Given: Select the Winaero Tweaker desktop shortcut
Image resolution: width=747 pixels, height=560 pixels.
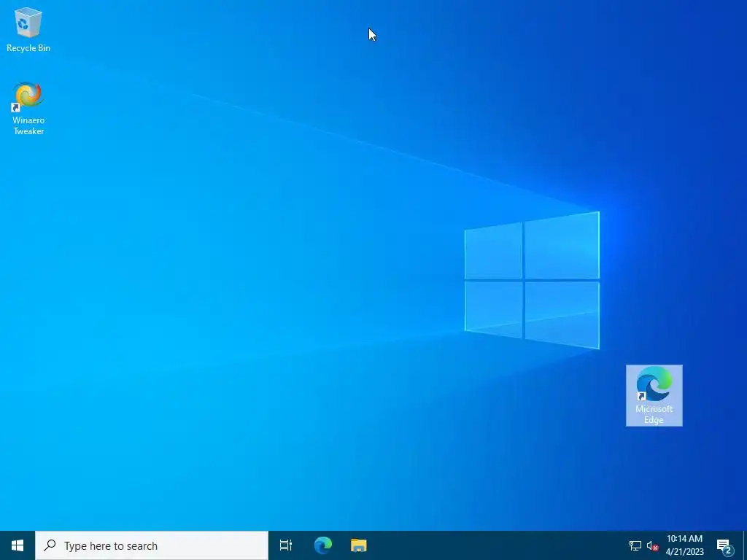Looking at the screenshot, I should click(x=28, y=109).
